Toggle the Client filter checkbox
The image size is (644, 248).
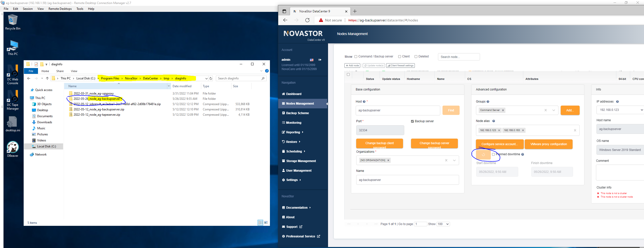(399, 56)
